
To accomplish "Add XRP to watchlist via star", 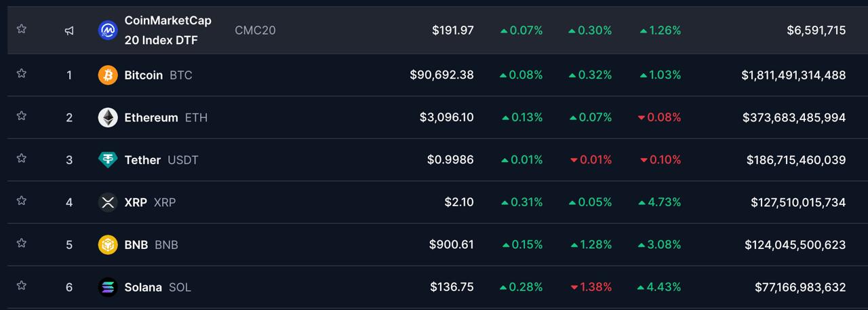I will point(22,201).
